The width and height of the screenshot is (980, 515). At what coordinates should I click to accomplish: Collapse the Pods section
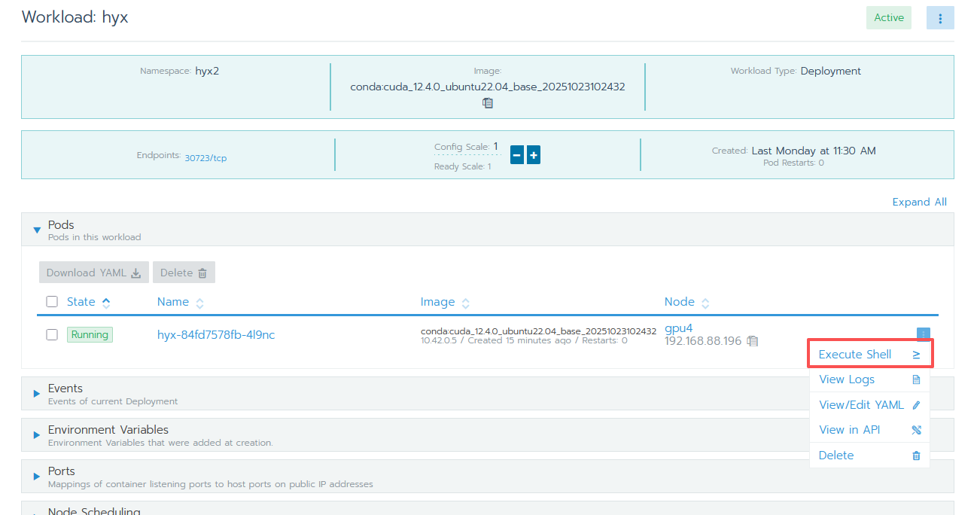pyautogui.click(x=37, y=230)
